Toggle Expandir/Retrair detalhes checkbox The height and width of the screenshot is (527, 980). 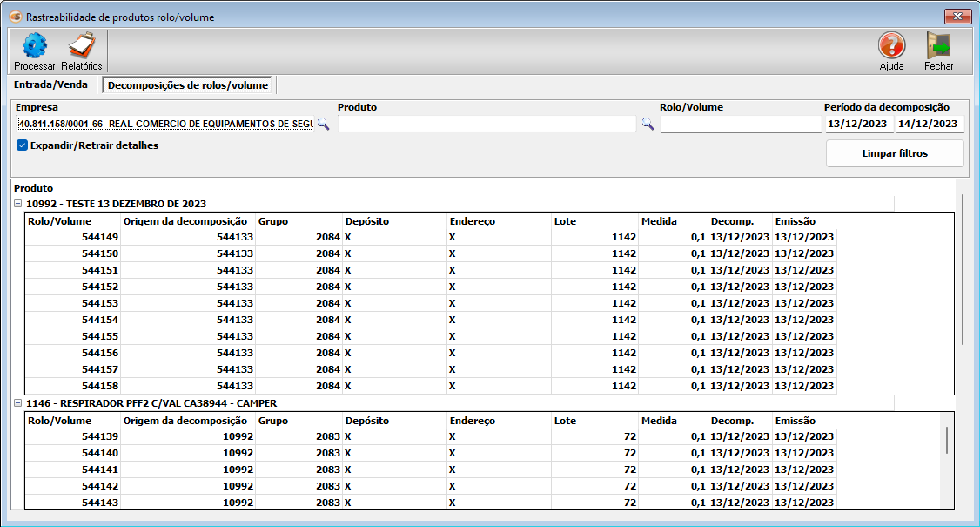(23, 145)
